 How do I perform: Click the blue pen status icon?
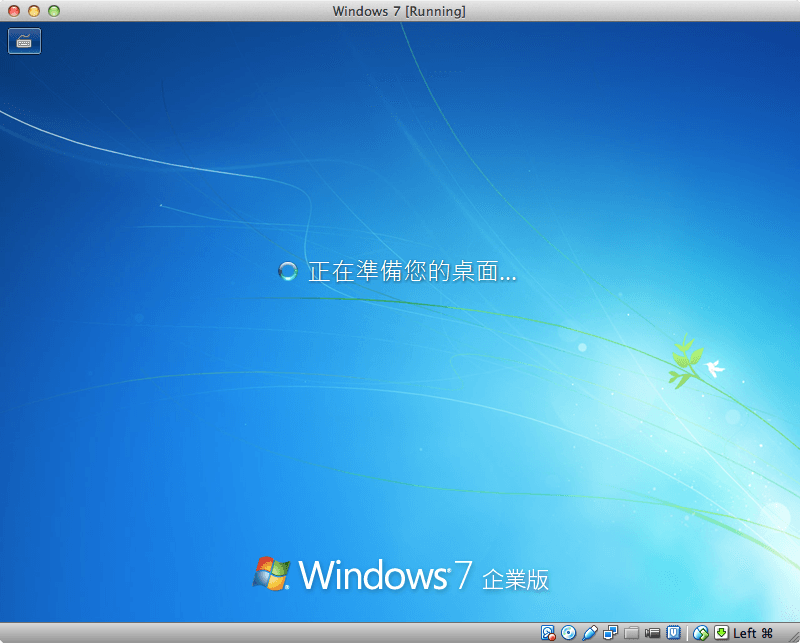(591, 632)
